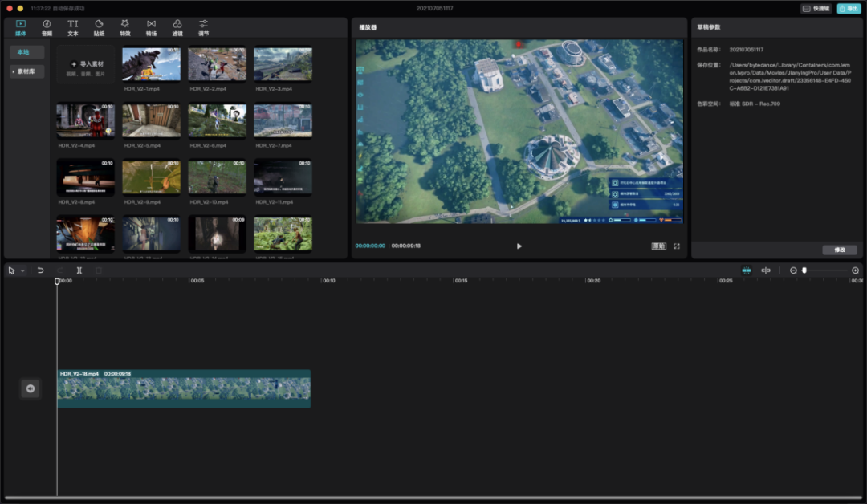Select the HDR_V2-11.mp4 thumbnail
Viewport: 867px width, 504px height.
[283, 177]
